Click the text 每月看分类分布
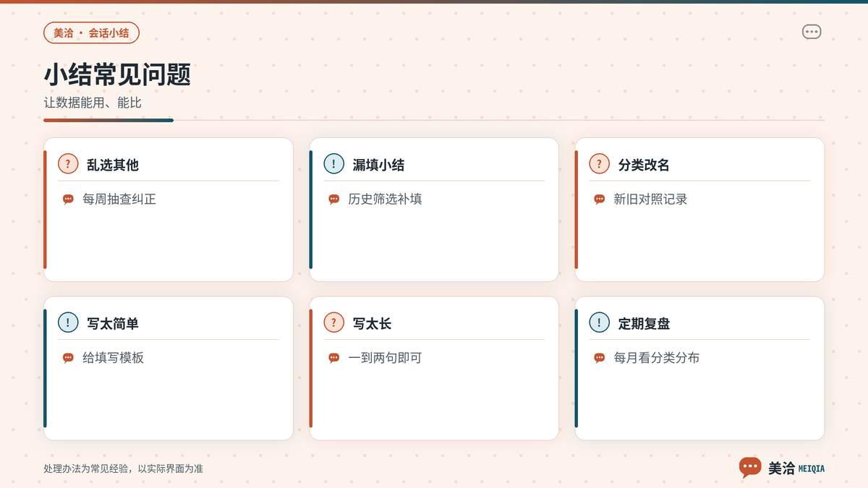868x488 pixels. coord(656,358)
